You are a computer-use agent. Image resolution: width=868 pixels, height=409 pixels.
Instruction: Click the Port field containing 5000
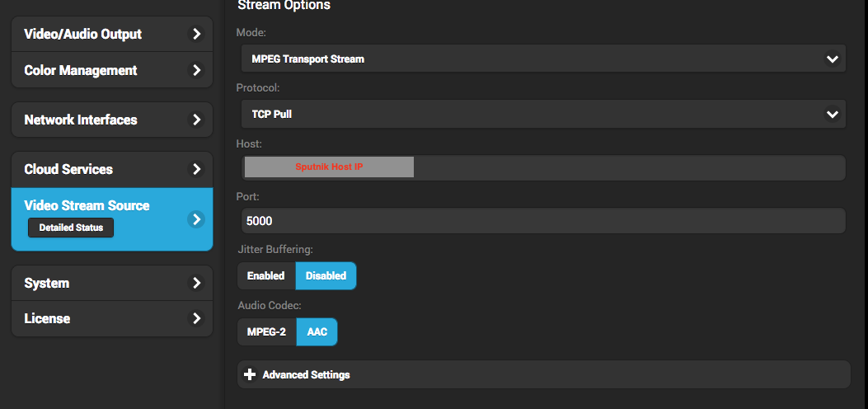(542, 221)
